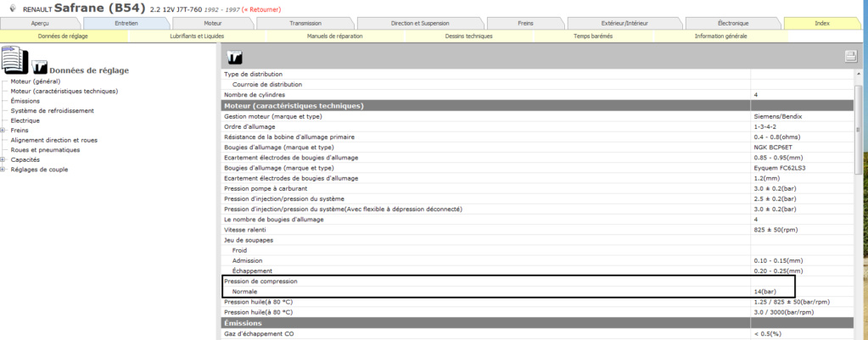868x340 pixels.
Task: Click Le nombre de bougies d'allumage row
Action: [x=538, y=220]
